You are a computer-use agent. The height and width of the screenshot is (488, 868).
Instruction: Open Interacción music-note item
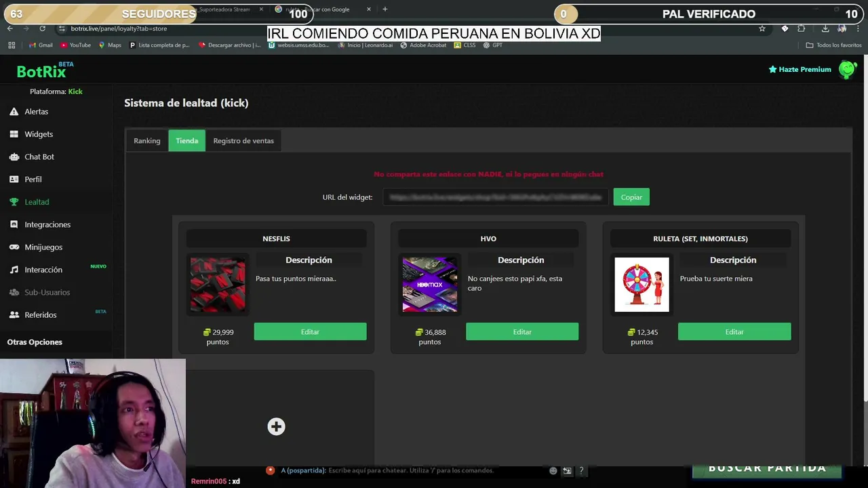(x=43, y=270)
